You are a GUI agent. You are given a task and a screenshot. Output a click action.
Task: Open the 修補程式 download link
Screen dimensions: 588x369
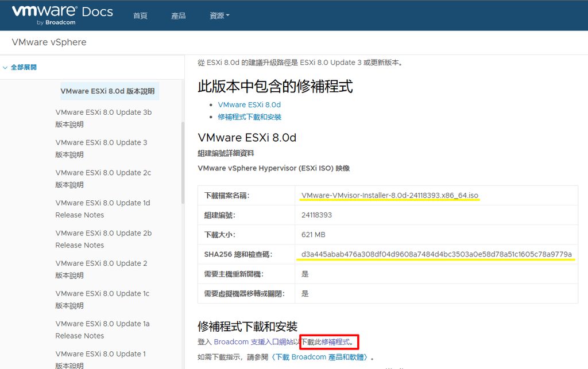[x=335, y=342]
